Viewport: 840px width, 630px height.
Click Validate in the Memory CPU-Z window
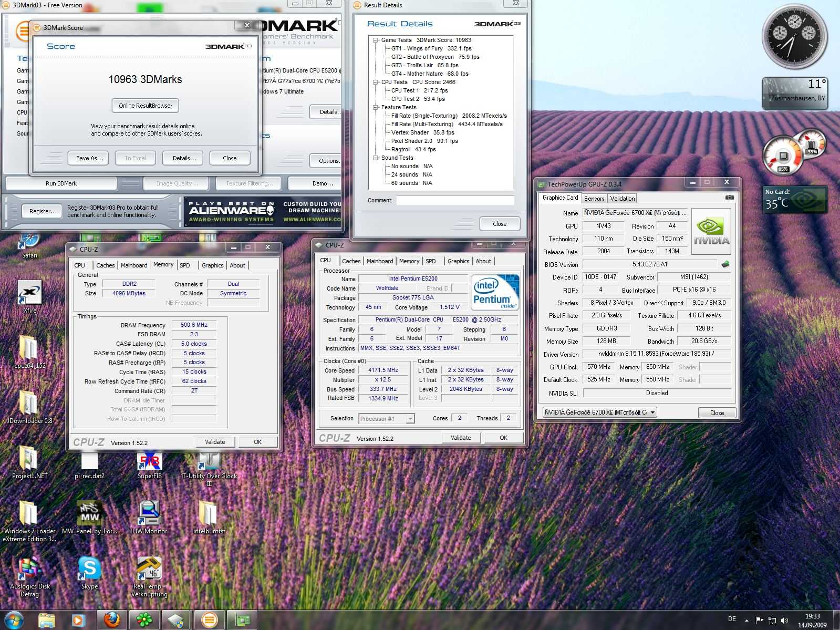point(215,442)
